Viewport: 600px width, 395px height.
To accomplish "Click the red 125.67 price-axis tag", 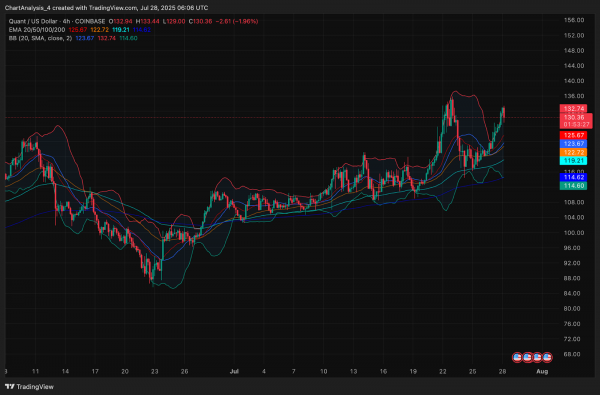I will [x=573, y=135].
